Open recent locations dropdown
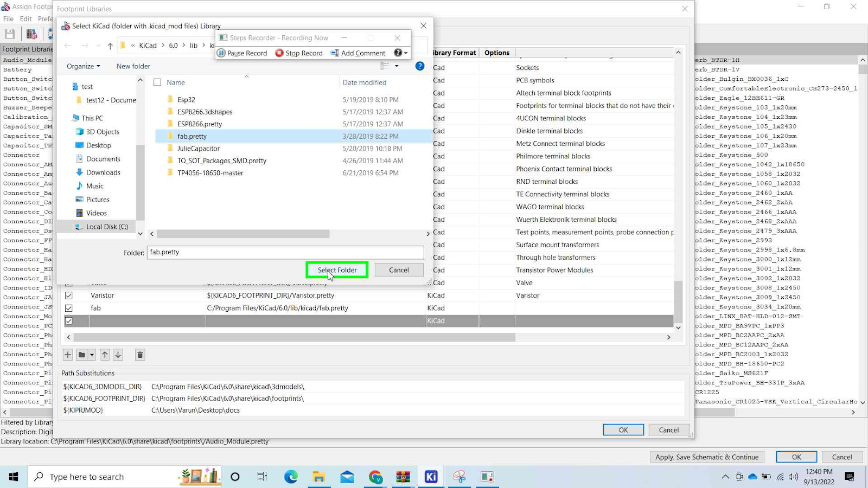The image size is (868, 488). pos(98,46)
